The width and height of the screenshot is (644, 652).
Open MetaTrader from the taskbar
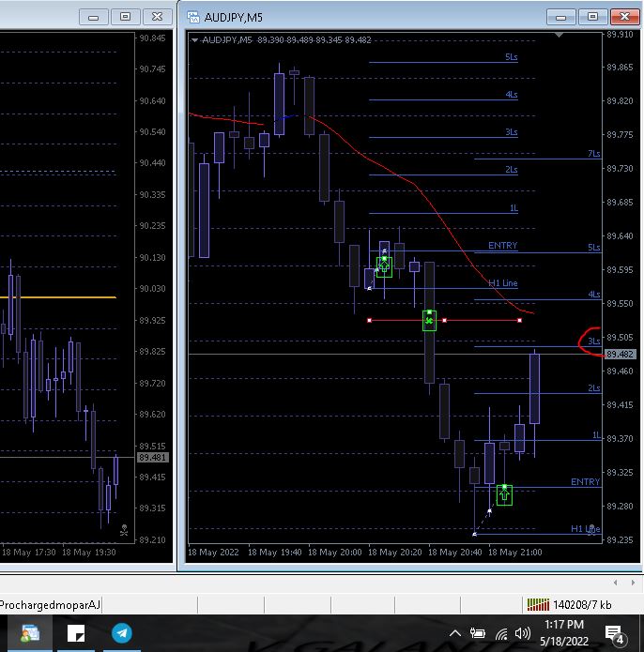30,633
